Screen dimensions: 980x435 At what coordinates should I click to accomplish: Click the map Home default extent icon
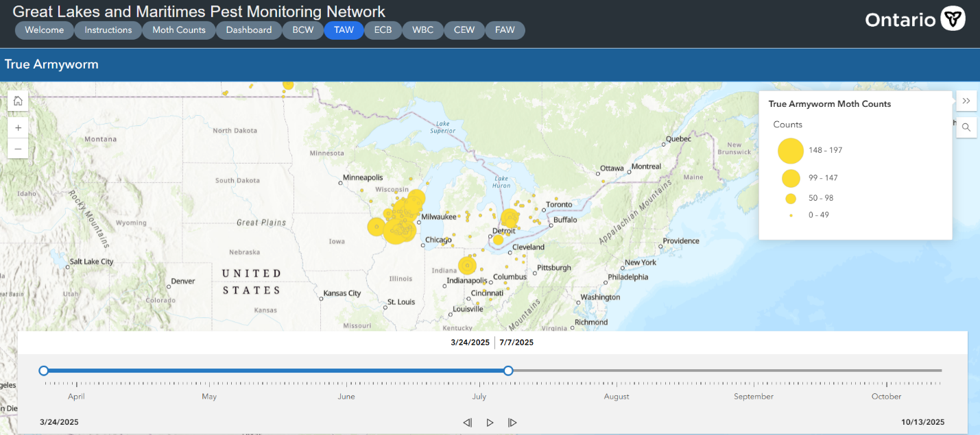click(x=18, y=101)
